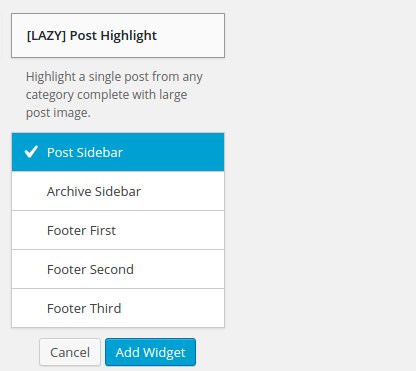Click the white checkmark beside Post Sidebar
416x371 pixels.
[31, 152]
